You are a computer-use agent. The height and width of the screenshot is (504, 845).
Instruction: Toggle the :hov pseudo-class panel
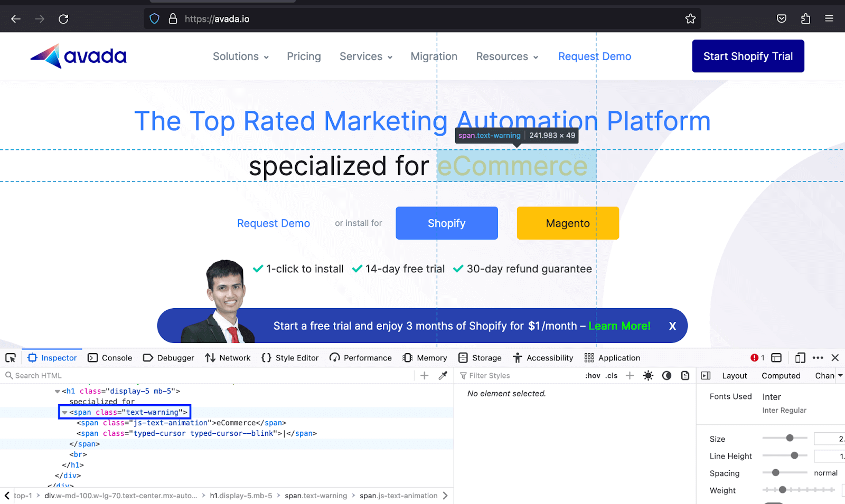point(593,375)
